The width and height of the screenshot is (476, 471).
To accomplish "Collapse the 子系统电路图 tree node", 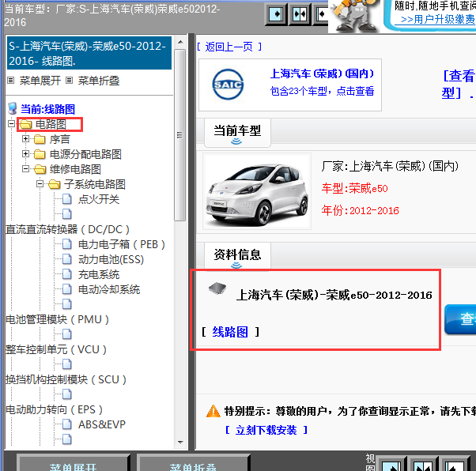I will (x=40, y=183).
